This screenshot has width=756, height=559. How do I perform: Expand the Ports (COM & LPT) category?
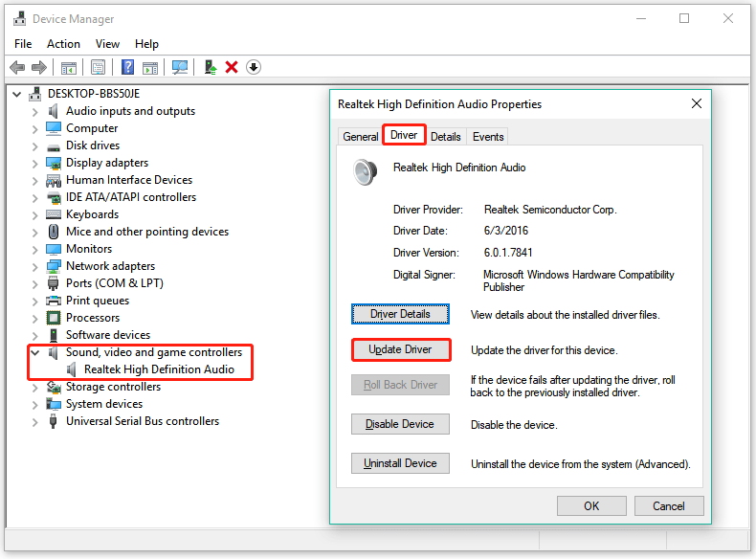pyautogui.click(x=34, y=284)
